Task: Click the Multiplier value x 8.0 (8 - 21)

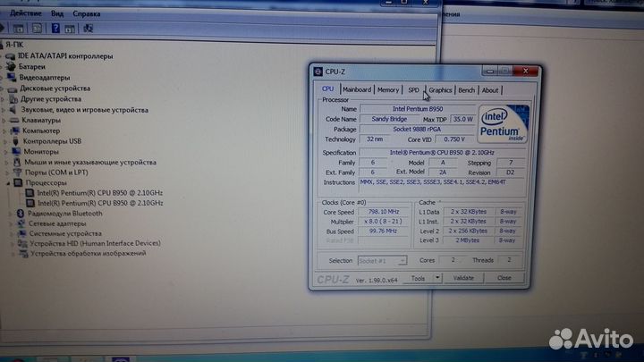Action: tap(383, 222)
